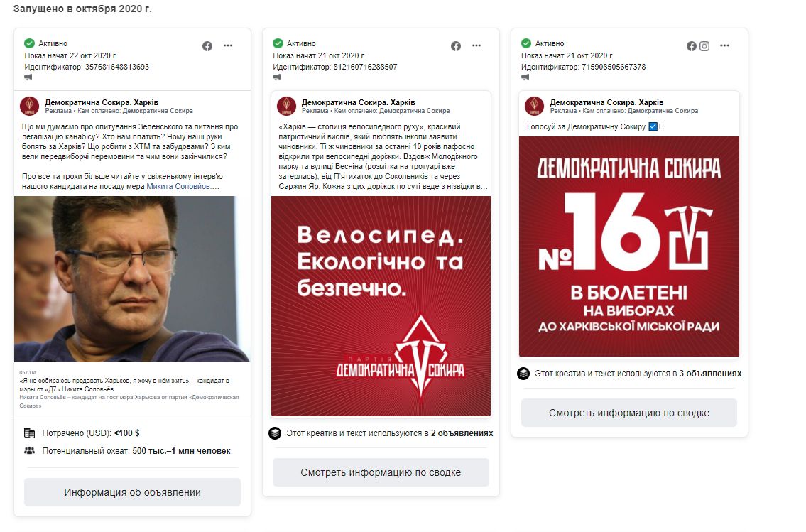Open the Микита Соловйов profile link
806x532 pixels.
178,186
